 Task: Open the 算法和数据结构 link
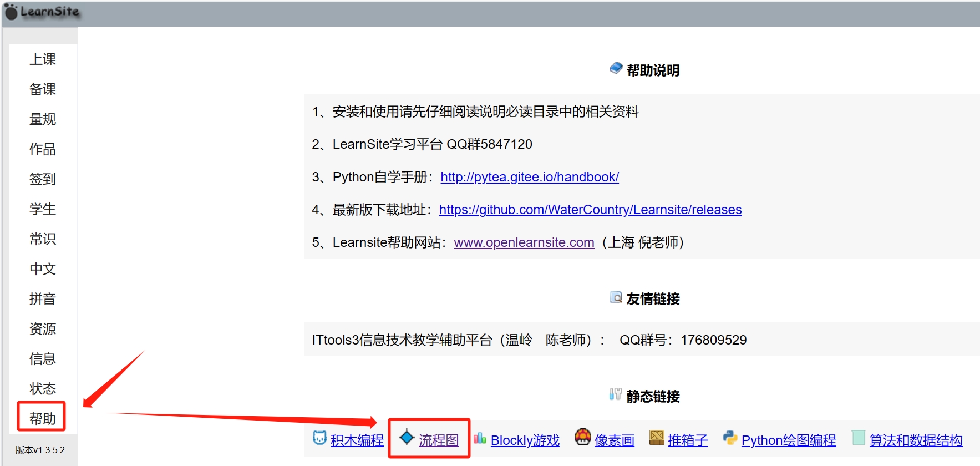click(916, 440)
